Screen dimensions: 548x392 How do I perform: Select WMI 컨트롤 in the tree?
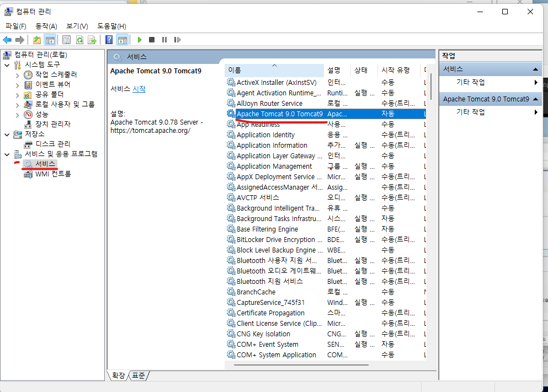53,174
